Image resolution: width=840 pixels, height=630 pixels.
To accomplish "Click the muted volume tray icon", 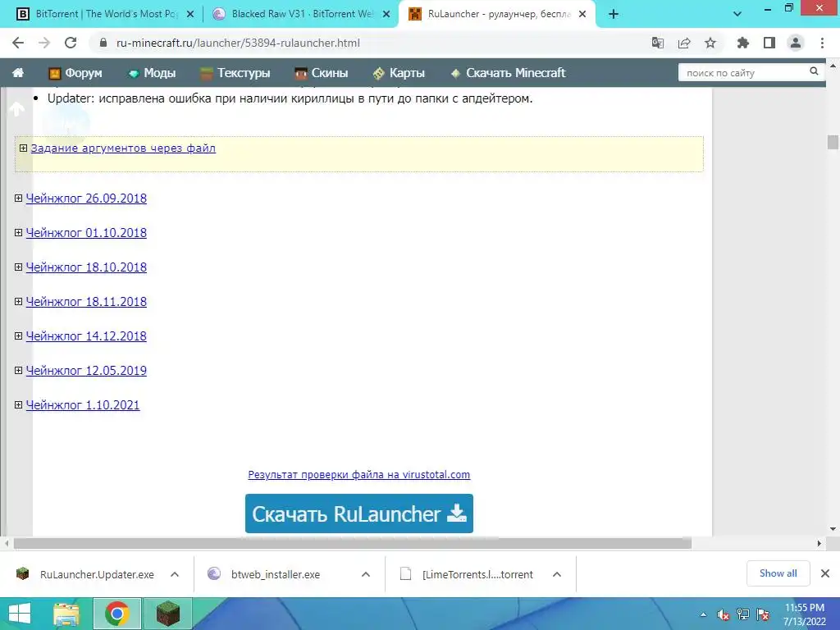I will coord(724,614).
